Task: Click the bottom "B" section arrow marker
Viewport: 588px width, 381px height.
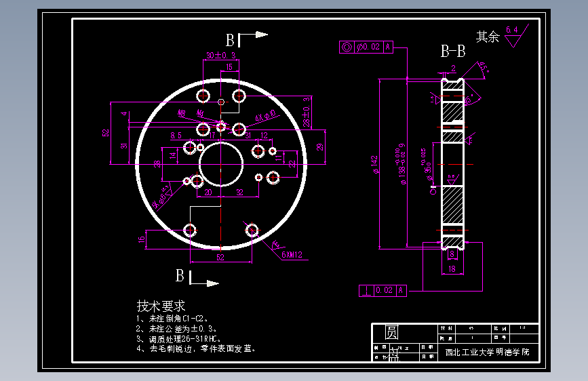Action: 197,277
